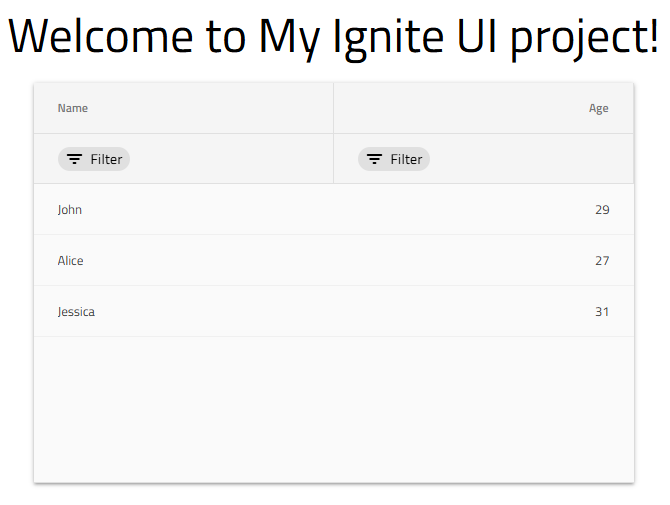Select the Alice name cell
Screen dimensions: 670x505
click(71, 261)
